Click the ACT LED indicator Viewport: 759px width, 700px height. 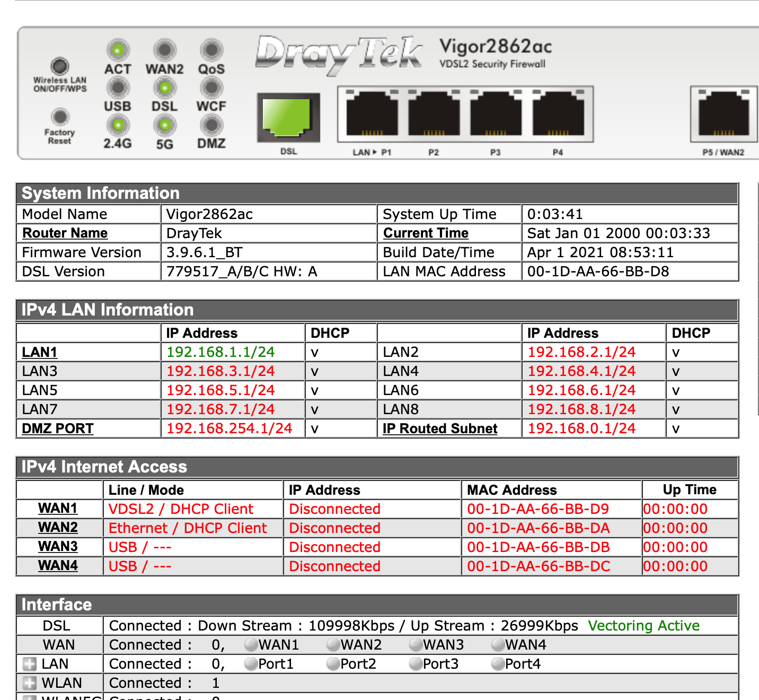[x=118, y=50]
